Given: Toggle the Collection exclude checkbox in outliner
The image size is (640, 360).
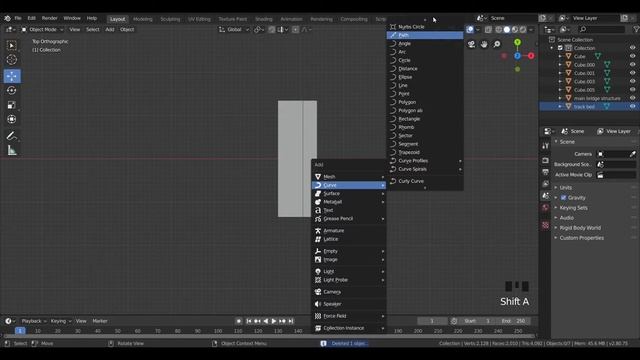Looking at the screenshot, I should point(560,48).
